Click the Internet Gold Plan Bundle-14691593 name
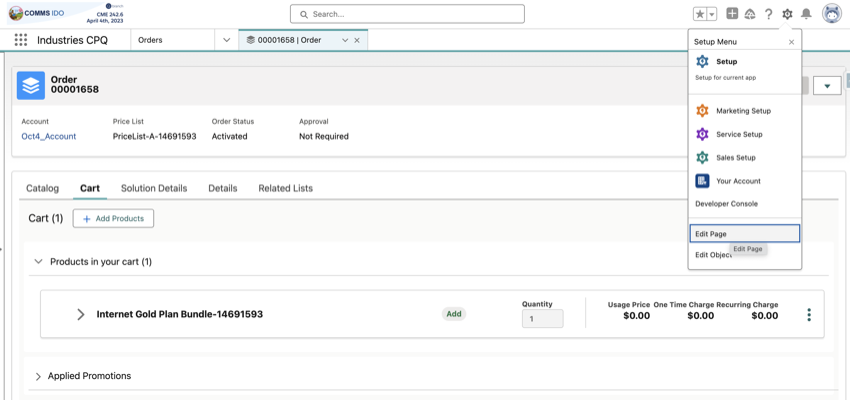Screen dimensions: 850x400 click(x=179, y=314)
